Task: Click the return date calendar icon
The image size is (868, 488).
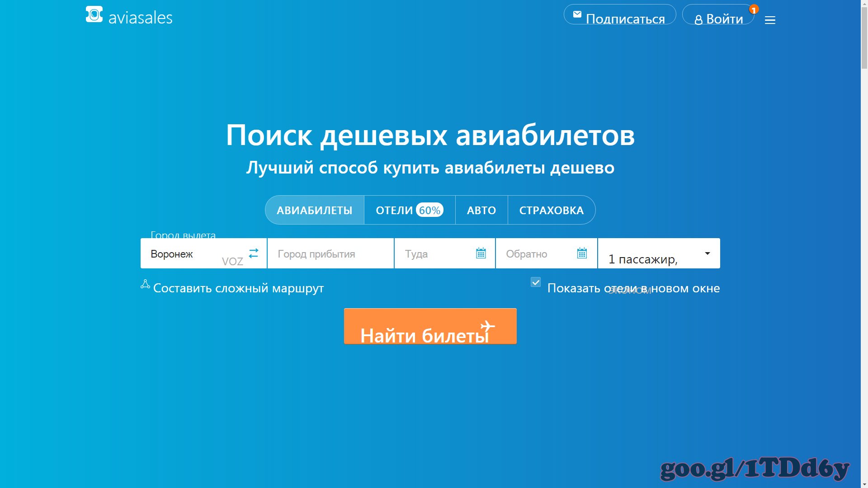Action: [582, 253]
